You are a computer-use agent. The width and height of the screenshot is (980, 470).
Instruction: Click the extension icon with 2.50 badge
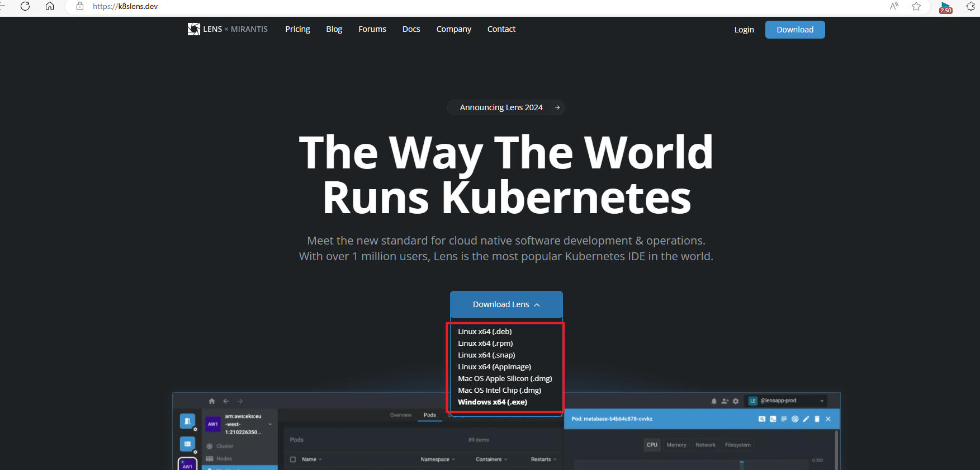(x=946, y=7)
